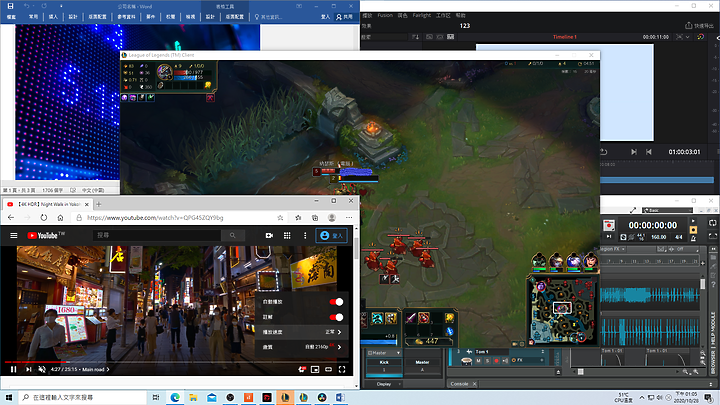Toggle the YouTube annotations switch

point(336,317)
